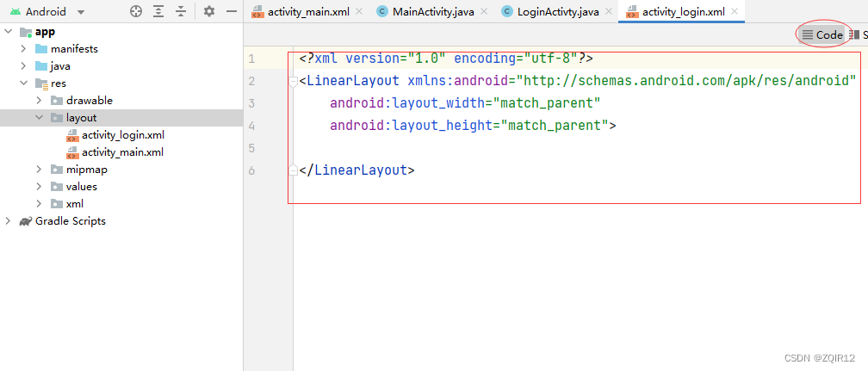Click the fold marker at closing LinearLayout

(294, 170)
